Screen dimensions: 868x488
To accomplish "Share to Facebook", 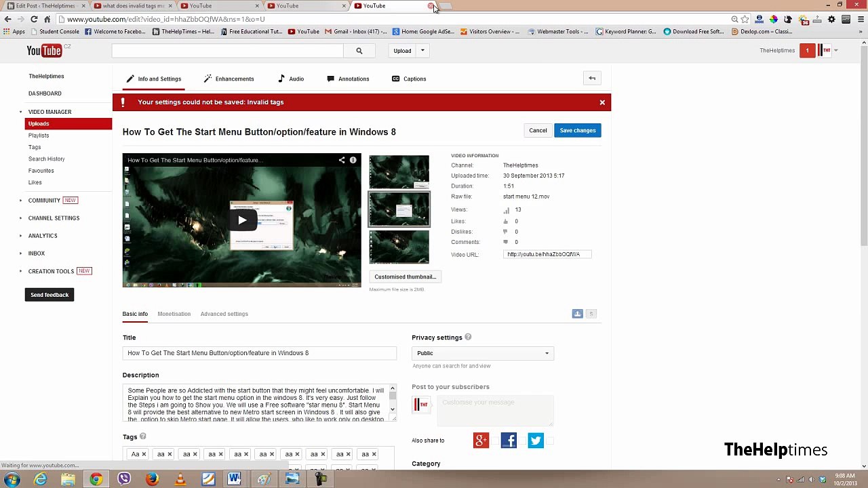I will pyautogui.click(x=509, y=441).
